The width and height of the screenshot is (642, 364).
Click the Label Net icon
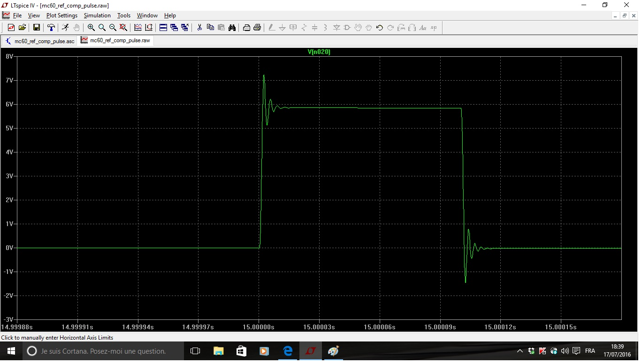[x=293, y=28]
